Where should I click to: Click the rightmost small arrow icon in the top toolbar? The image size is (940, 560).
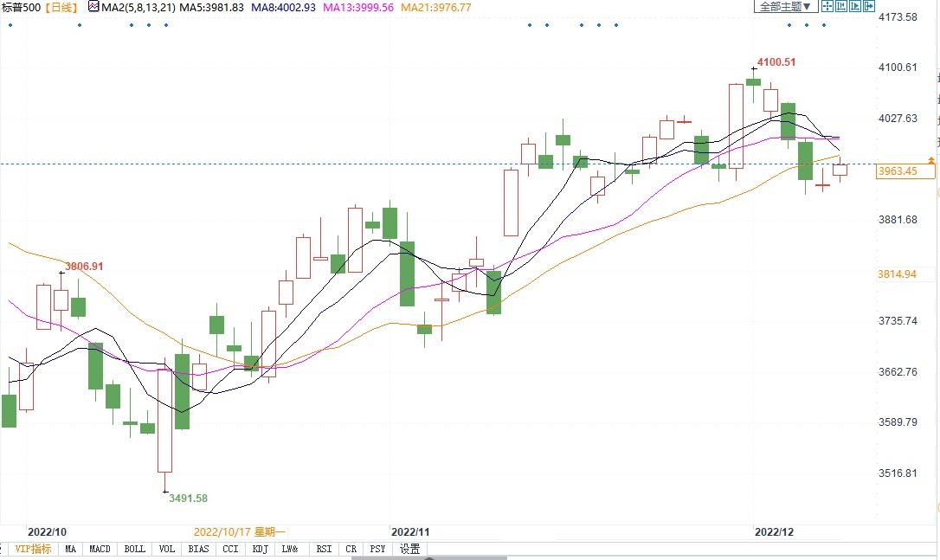[x=870, y=7]
